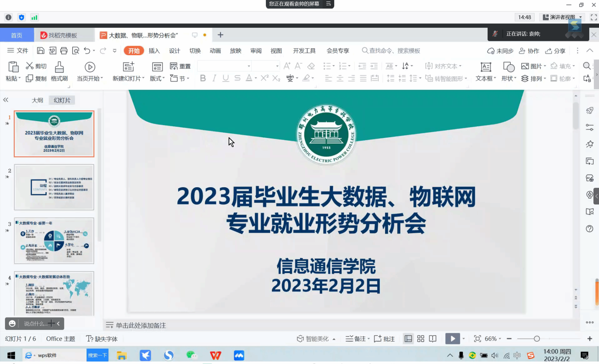Click the network signal bars icon
This screenshot has height=364, width=599.
coord(35,18)
